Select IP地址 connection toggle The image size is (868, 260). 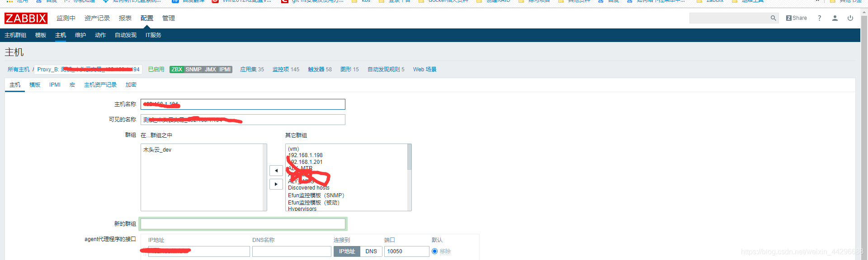347,251
